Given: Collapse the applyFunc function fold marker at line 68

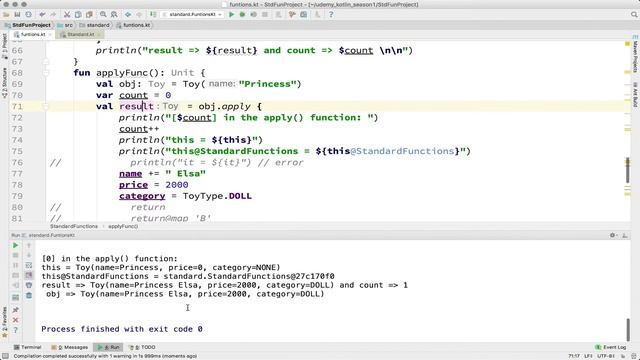Looking at the screenshot, I should [46, 73].
